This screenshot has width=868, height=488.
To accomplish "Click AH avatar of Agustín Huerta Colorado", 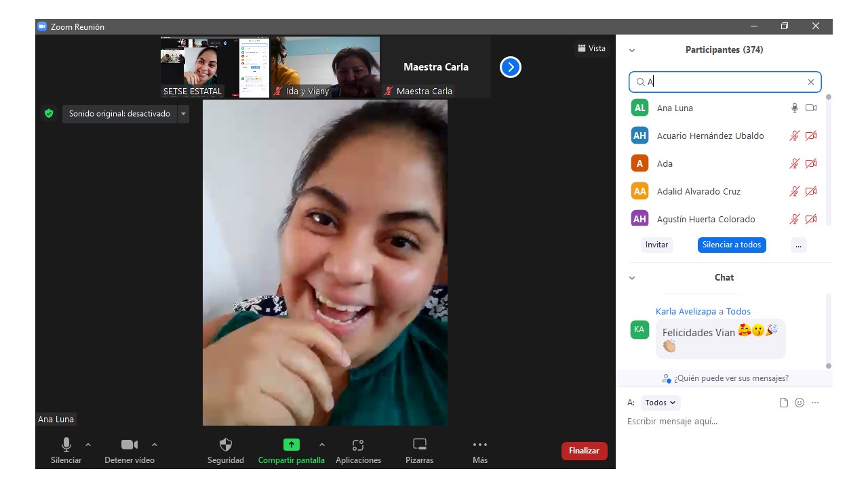I will tap(639, 219).
